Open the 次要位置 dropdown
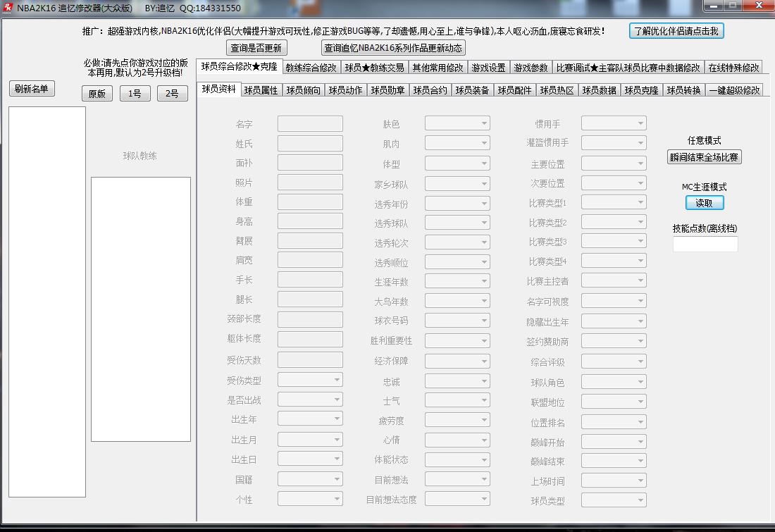This screenshot has height=532, width=775. click(614, 183)
